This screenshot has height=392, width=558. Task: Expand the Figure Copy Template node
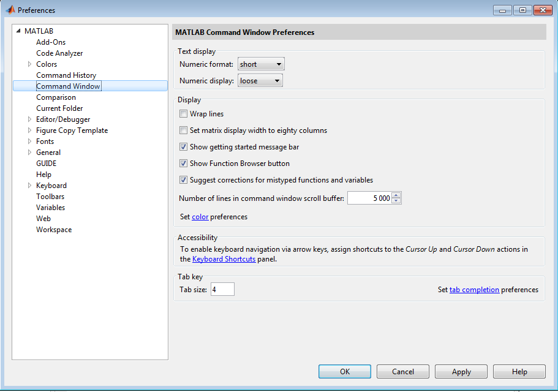tap(29, 130)
